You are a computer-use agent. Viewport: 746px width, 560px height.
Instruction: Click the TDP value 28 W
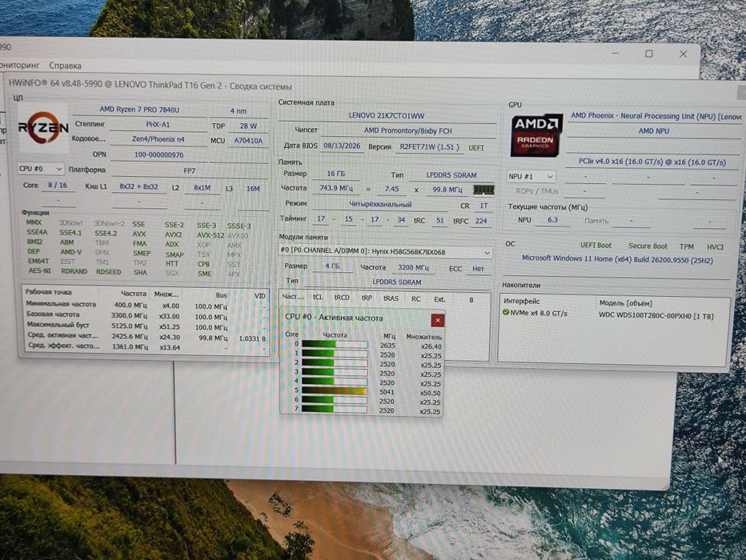click(x=248, y=126)
